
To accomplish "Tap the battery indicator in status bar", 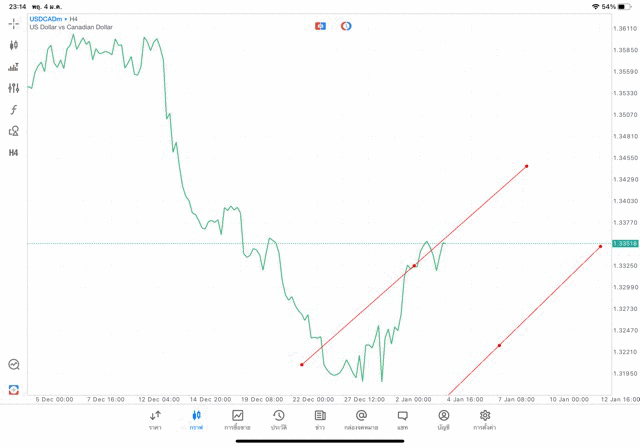I will coord(620,6).
